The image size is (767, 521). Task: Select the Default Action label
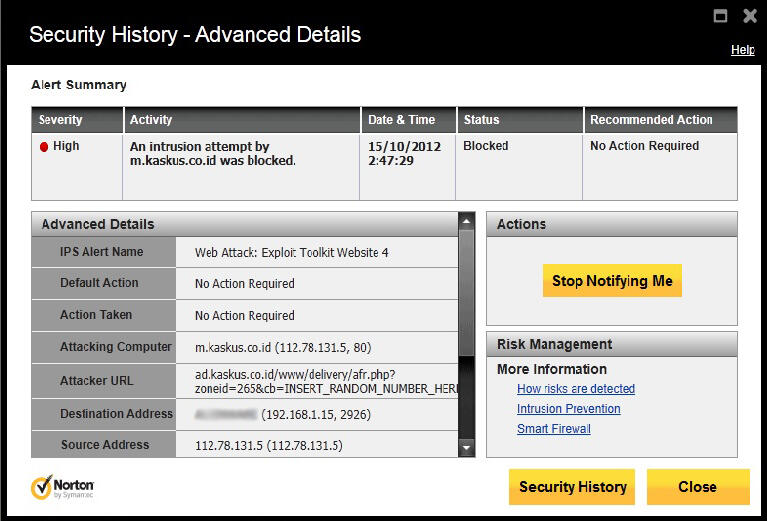click(x=99, y=283)
